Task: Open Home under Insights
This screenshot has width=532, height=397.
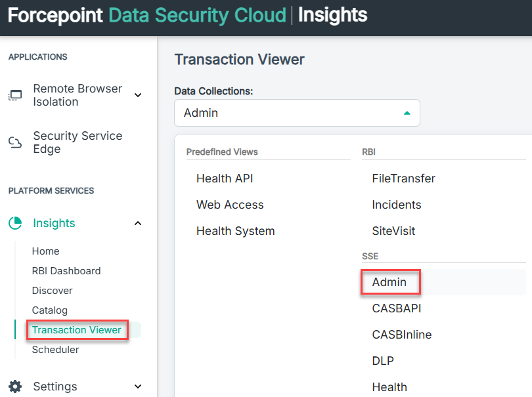Action: [x=45, y=251]
